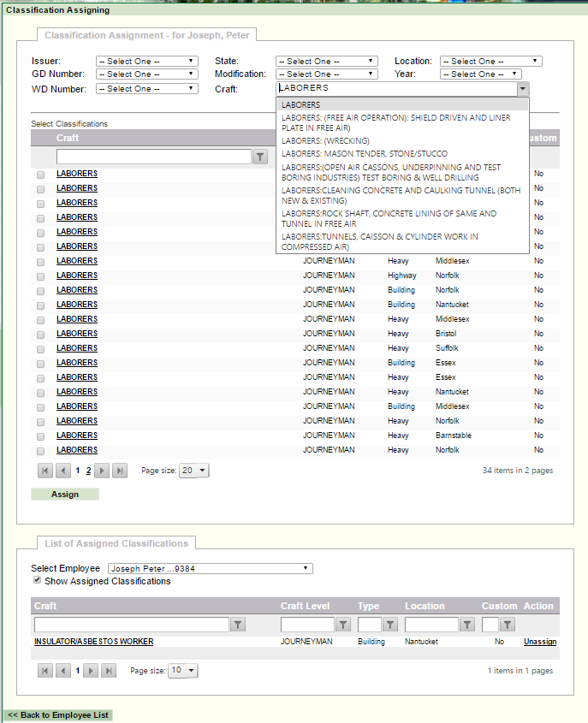Click the filter icon beside the Select Classifications Craft box
Screen dimensions: 588x723
point(260,157)
